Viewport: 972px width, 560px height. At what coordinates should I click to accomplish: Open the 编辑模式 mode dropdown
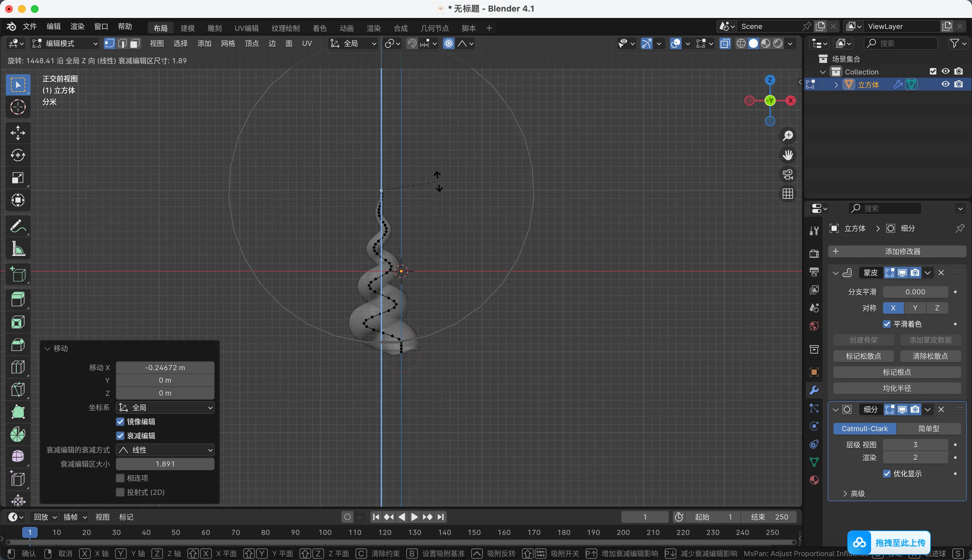[65, 43]
